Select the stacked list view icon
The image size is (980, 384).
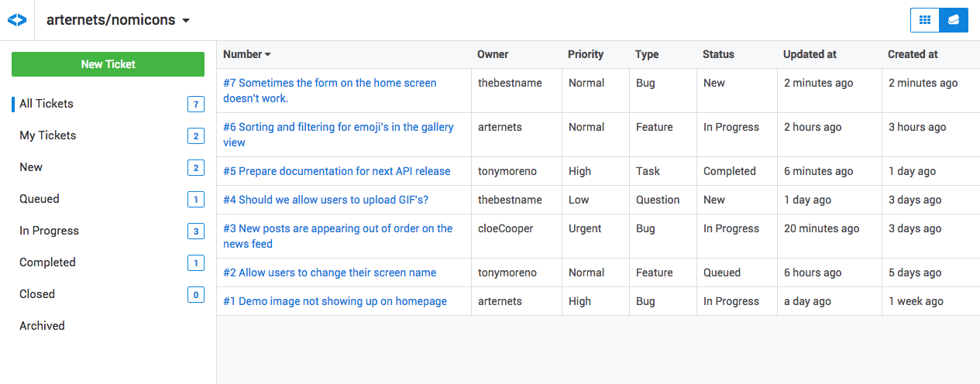pyautogui.click(x=954, y=20)
